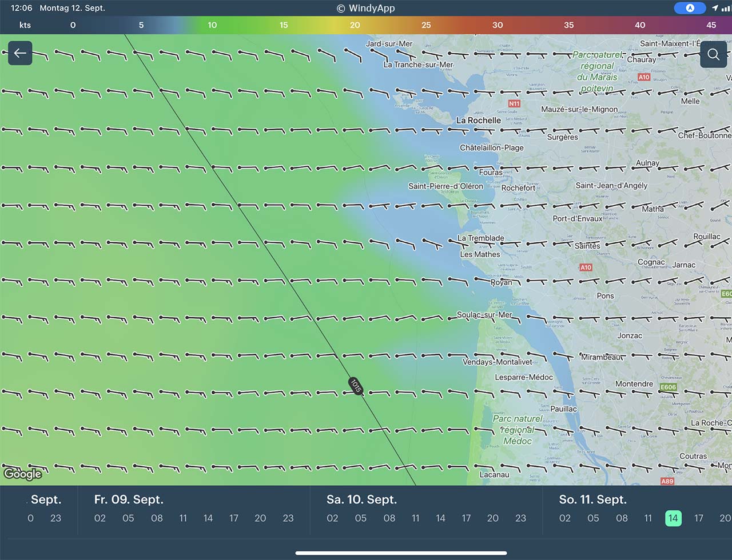Tap the Cognac label on the map
732x560 pixels.
(651, 262)
